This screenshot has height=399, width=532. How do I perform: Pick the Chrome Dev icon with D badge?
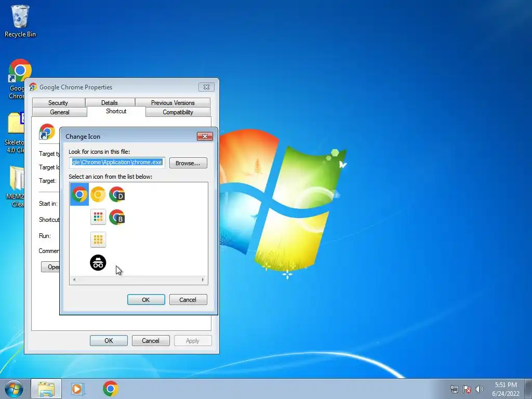(117, 194)
